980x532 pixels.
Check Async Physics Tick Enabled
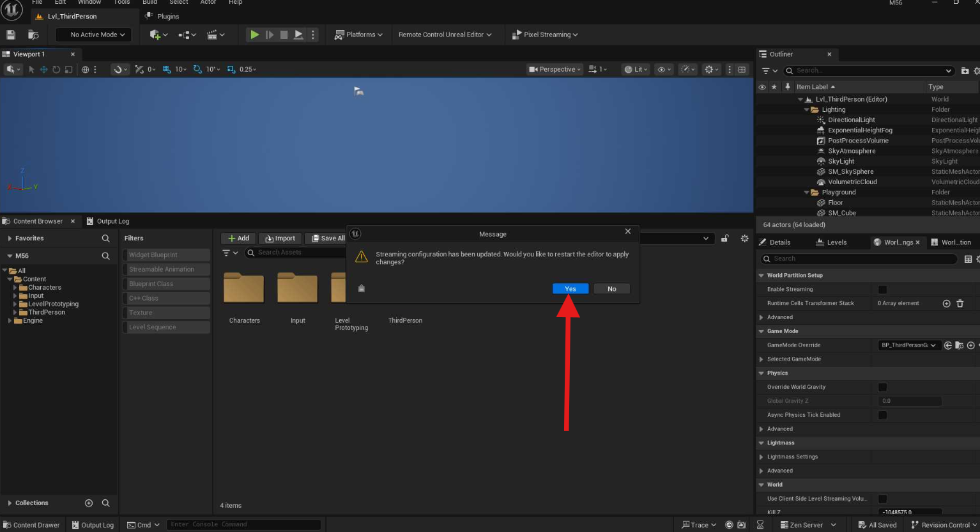point(882,415)
